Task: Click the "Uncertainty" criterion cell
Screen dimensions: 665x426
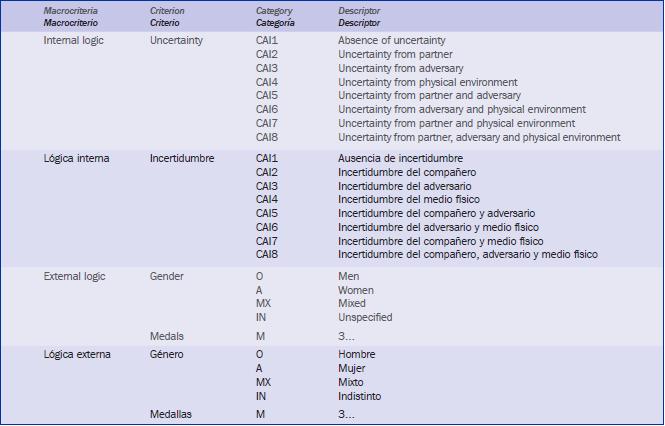Action: point(177,40)
